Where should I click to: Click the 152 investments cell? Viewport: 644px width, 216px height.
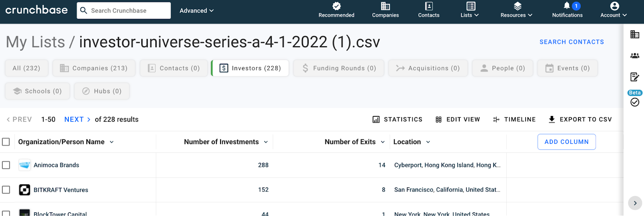click(263, 189)
